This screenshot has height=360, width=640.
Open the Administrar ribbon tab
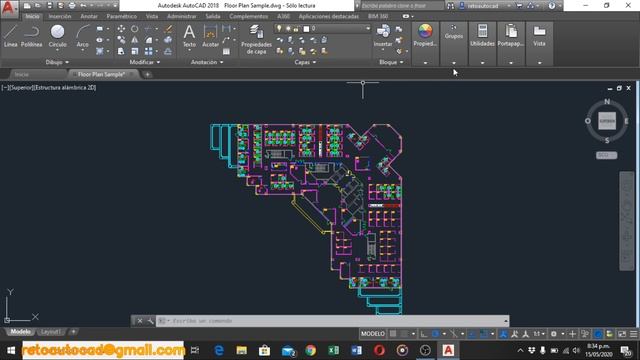tap(182, 16)
